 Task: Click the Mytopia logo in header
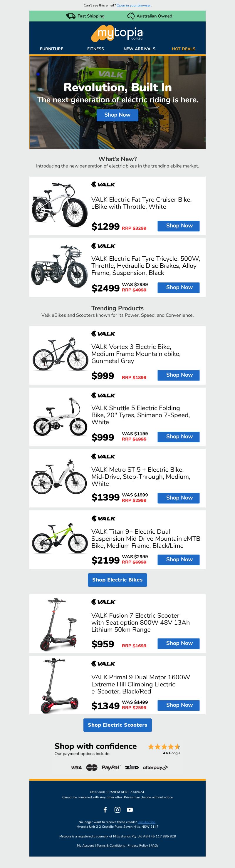click(x=117, y=33)
